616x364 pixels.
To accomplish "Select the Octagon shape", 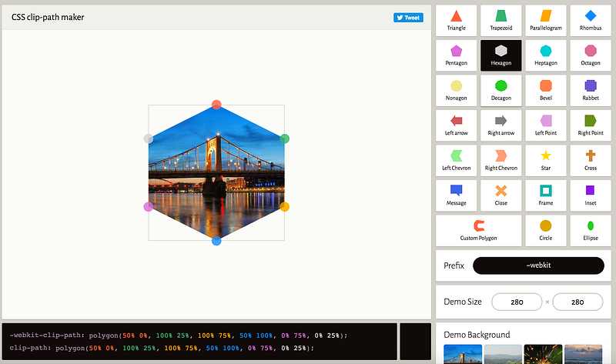I will (591, 55).
